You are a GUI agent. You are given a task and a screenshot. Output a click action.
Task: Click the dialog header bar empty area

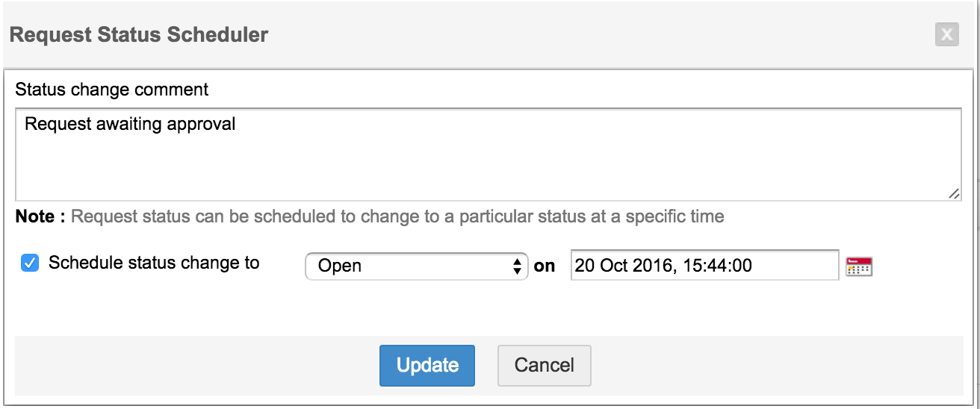598,34
